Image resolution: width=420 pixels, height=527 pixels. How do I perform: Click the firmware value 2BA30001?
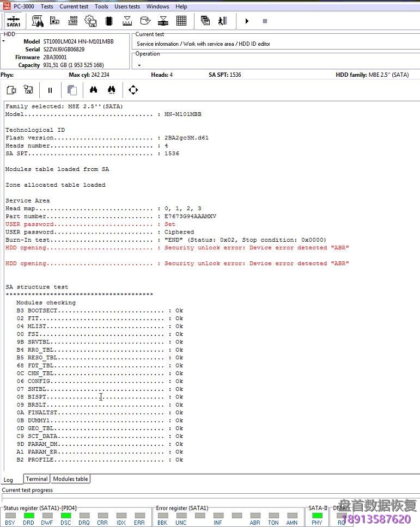pos(55,57)
